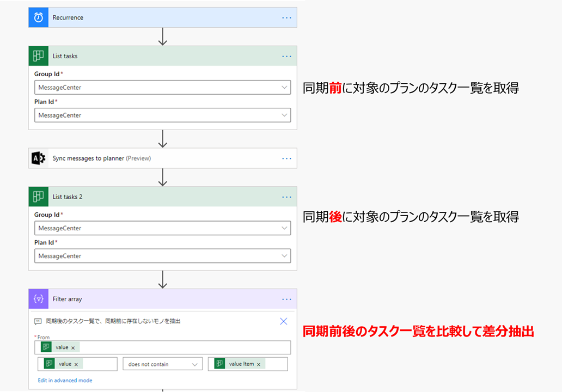Open the List tasks ellipsis menu
This screenshot has height=392, width=562.
pos(287,56)
